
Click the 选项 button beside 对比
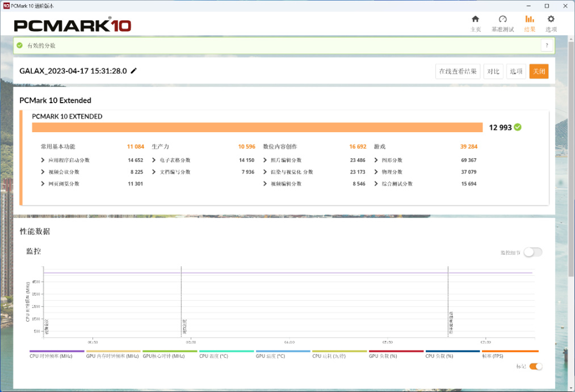[516, 71]
